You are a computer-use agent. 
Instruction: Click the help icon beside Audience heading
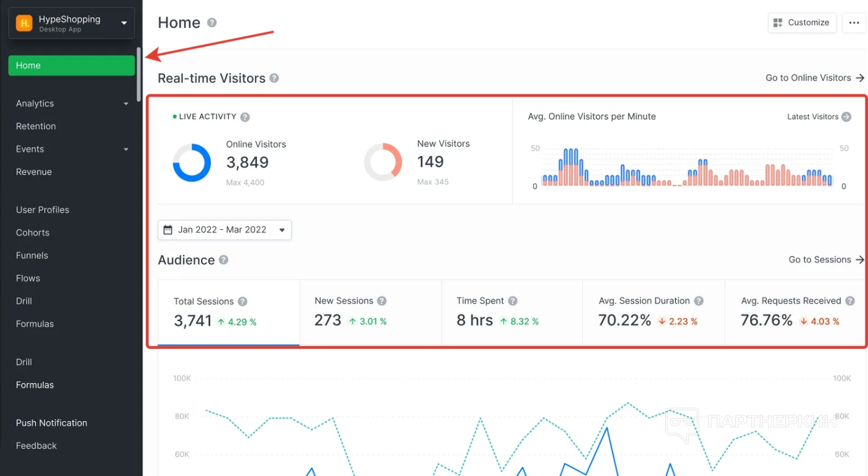click(224, 260)
